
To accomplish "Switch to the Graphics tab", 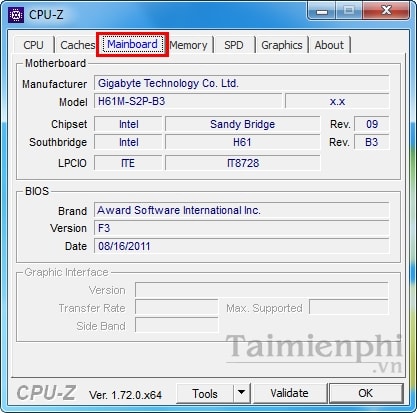I will click(x=282, y=45).
